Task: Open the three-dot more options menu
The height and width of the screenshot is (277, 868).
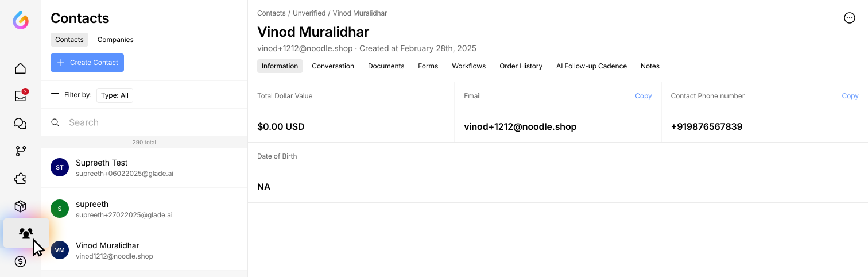Action: point(850,18)
